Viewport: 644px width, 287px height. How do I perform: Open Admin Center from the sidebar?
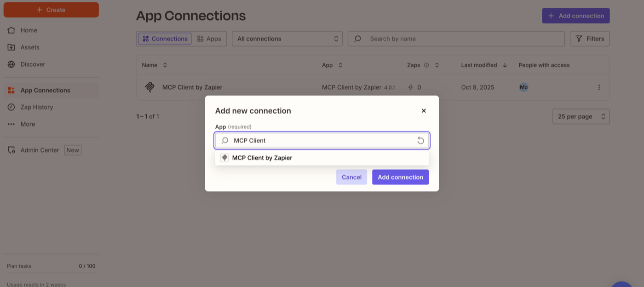pos(40,150)
